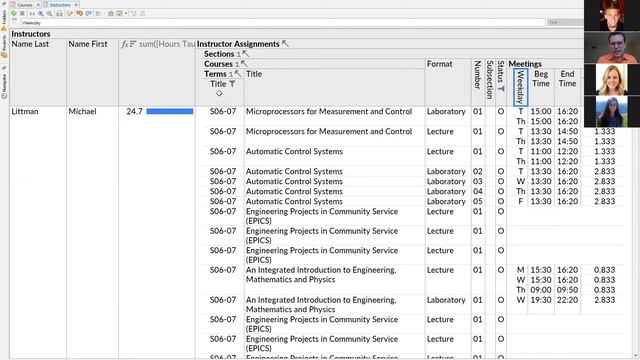This screenshot has width=640, height=360.
Task: Select the Instructors tab
Action: (x=60, y=5)
